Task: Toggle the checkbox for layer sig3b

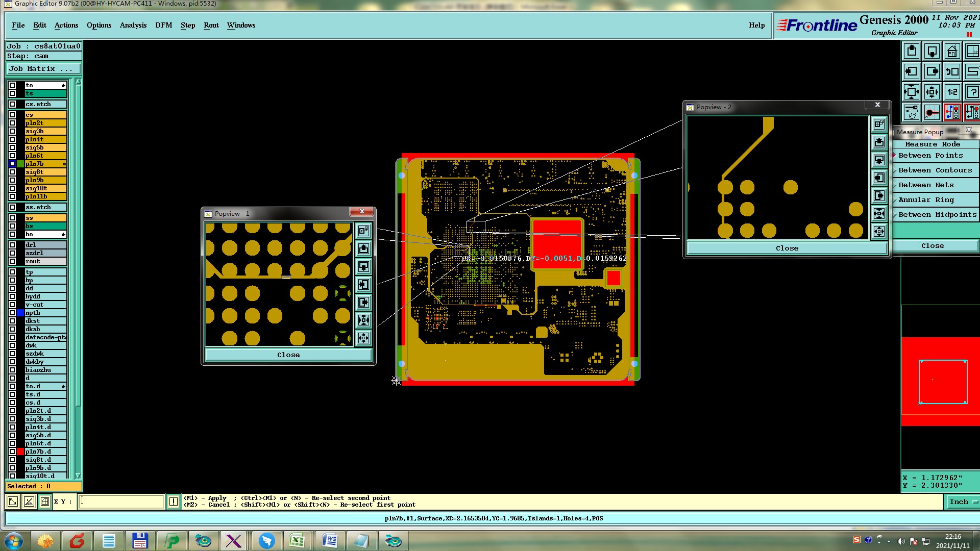Action: [x=12, y=131]
